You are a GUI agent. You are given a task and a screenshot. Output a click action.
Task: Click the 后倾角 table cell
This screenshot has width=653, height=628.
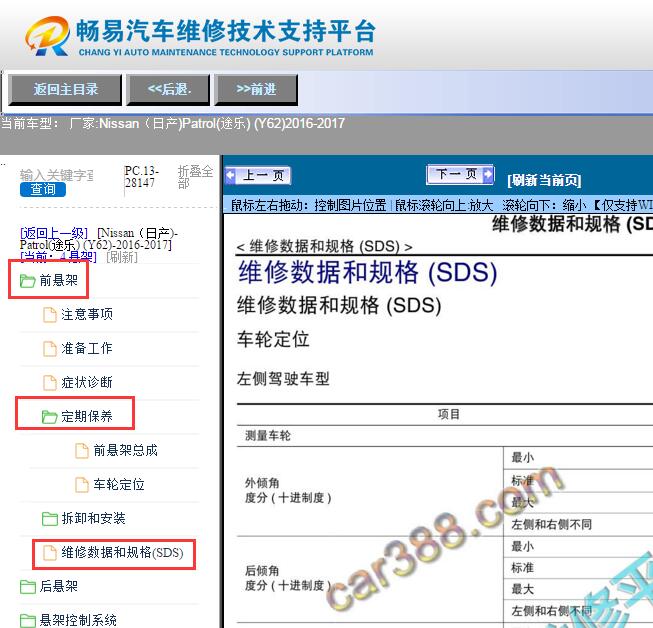(370, 579)
